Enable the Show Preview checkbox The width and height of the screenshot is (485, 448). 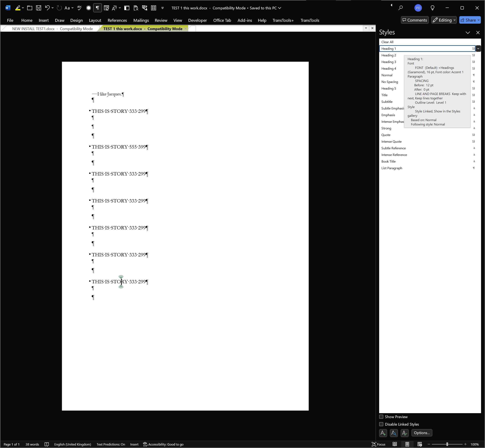pos(381,417)
